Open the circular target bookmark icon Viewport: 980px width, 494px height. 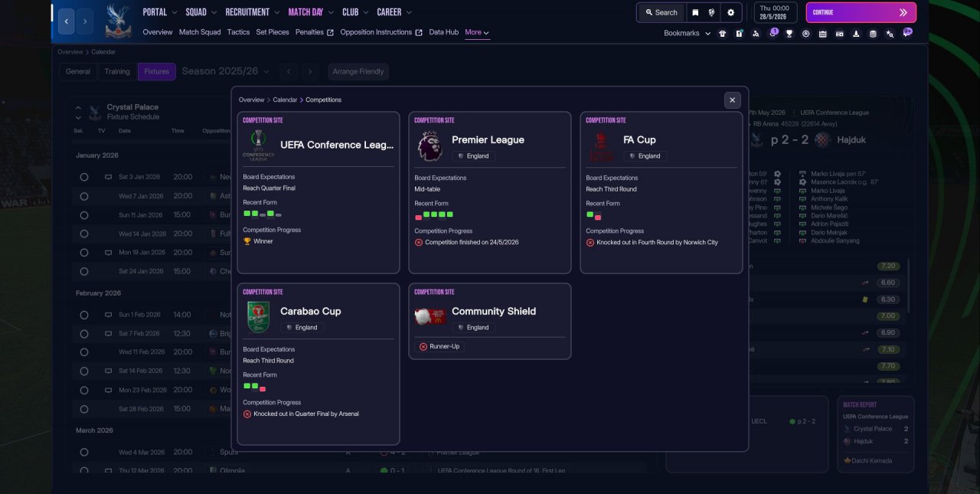806,34
